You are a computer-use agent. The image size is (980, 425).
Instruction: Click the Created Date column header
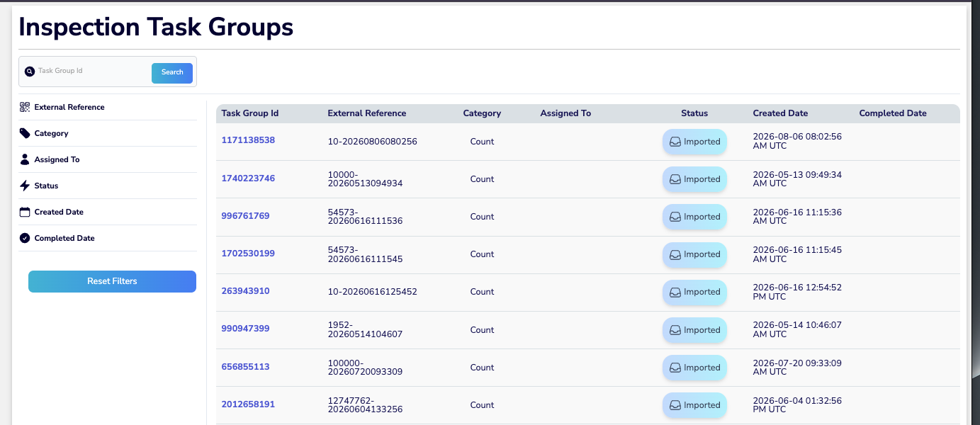[780, 113]
